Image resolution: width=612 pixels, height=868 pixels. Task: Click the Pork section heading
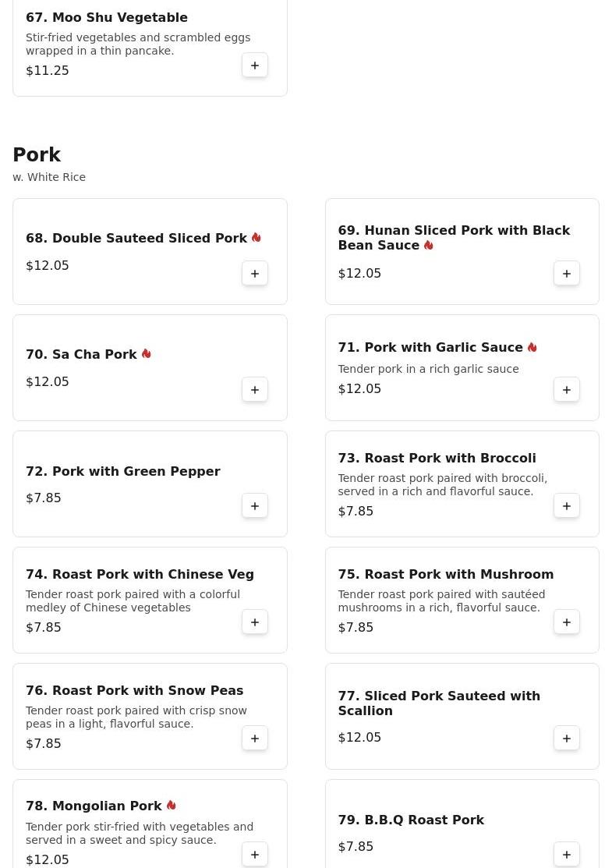click(x=37, y=155)
